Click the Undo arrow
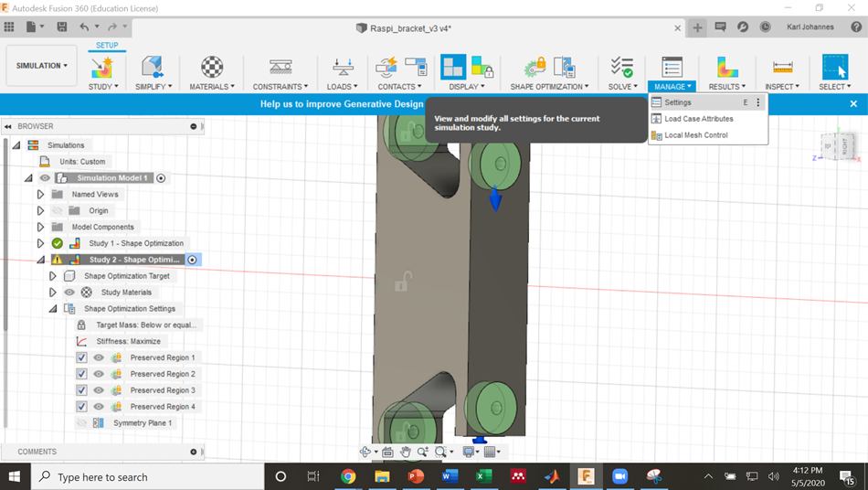Viewport: 868px width, 490px height. click(84, 27)
